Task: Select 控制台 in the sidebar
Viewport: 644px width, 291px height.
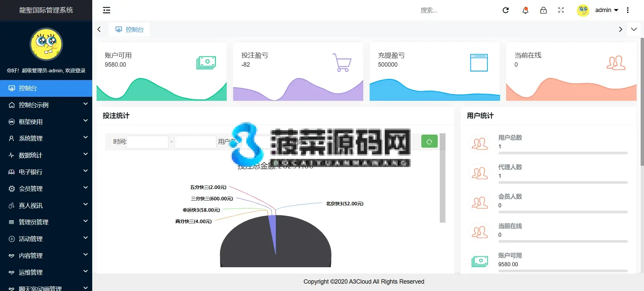Action: tap(46, 88)
